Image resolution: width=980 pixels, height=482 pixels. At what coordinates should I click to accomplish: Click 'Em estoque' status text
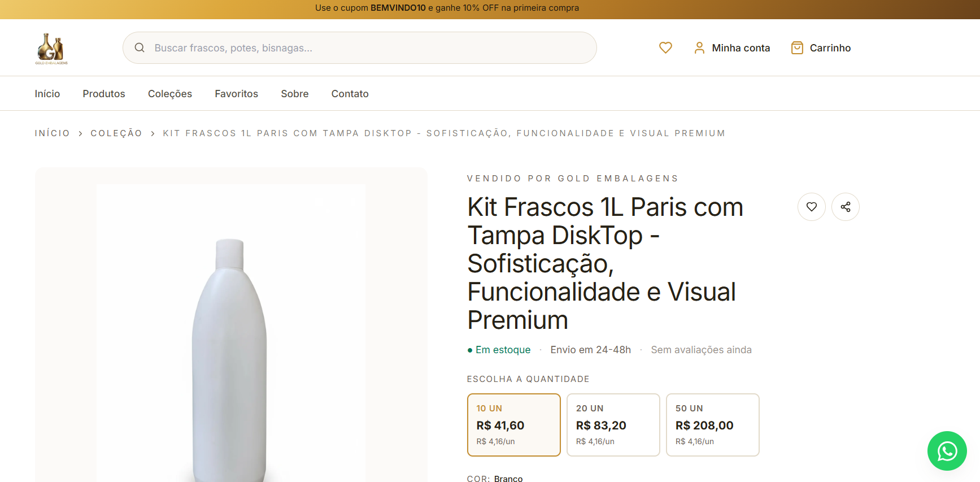pyautogui.click(x=503, y=350)
